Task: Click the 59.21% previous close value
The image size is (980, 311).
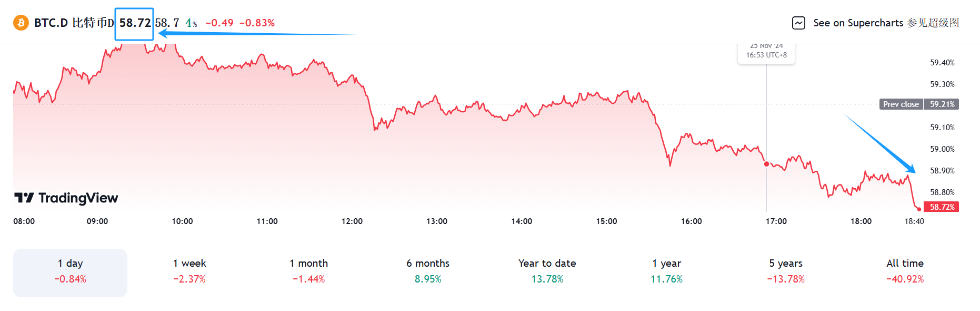Action: [x=942, y=104]
